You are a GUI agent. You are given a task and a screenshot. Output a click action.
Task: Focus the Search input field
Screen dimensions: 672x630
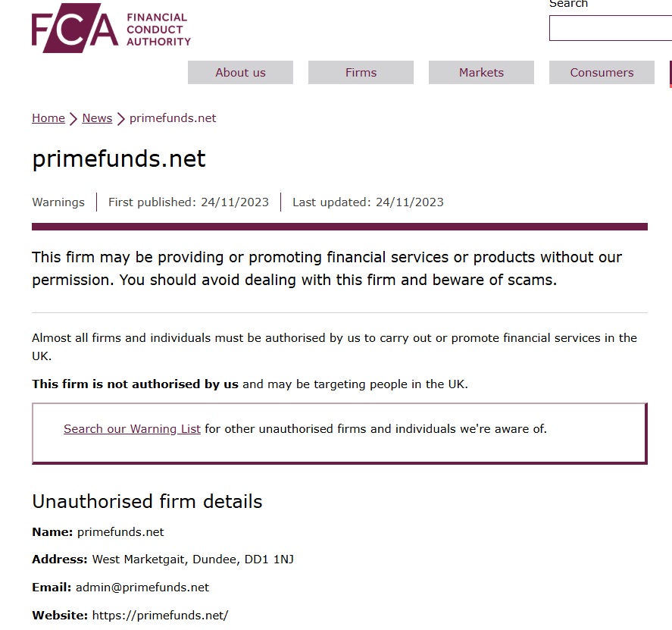pyautogui.click(x=610, y=28)
